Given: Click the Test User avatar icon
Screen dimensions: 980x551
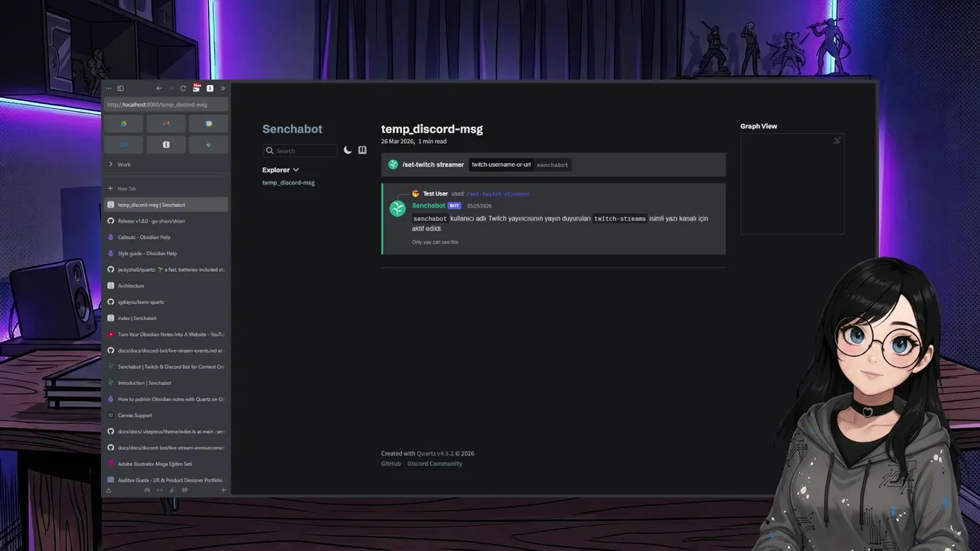Looking at the screenshot, I should [416, 194].
